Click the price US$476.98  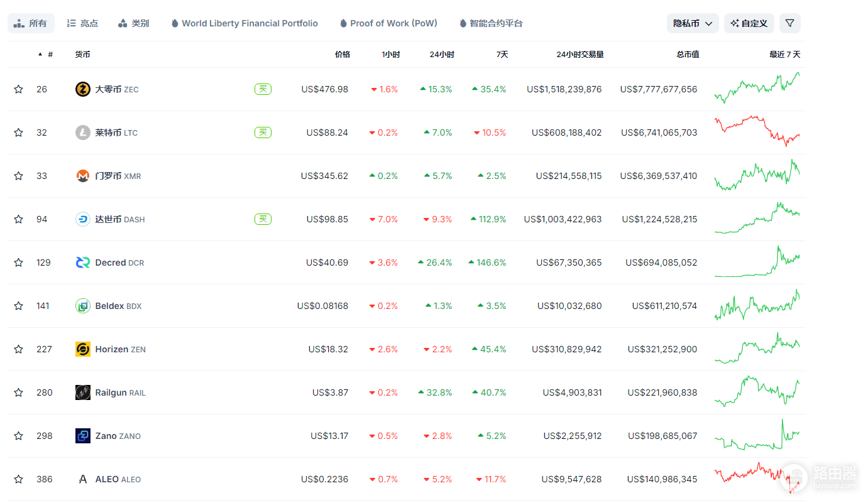click(x=324, y=89)
